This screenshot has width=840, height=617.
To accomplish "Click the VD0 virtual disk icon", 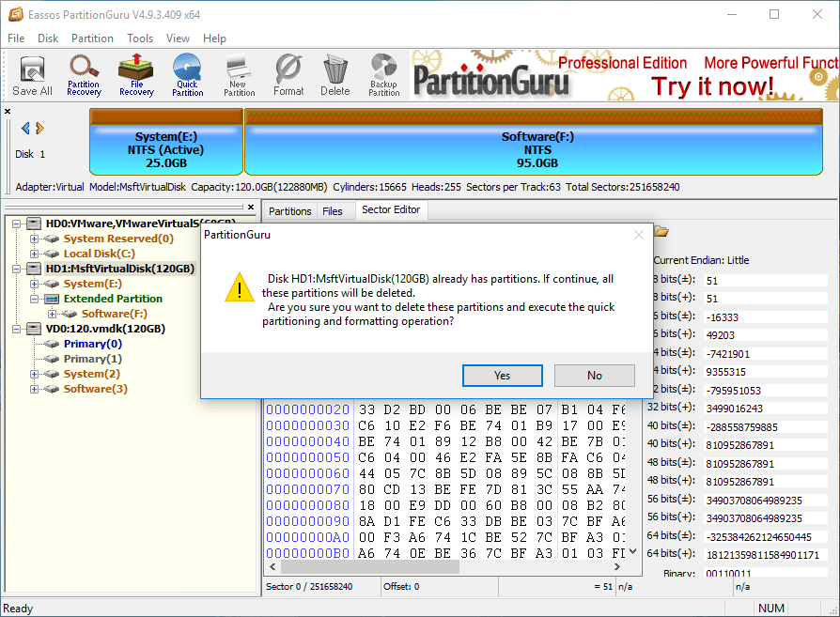I will 34,329.
